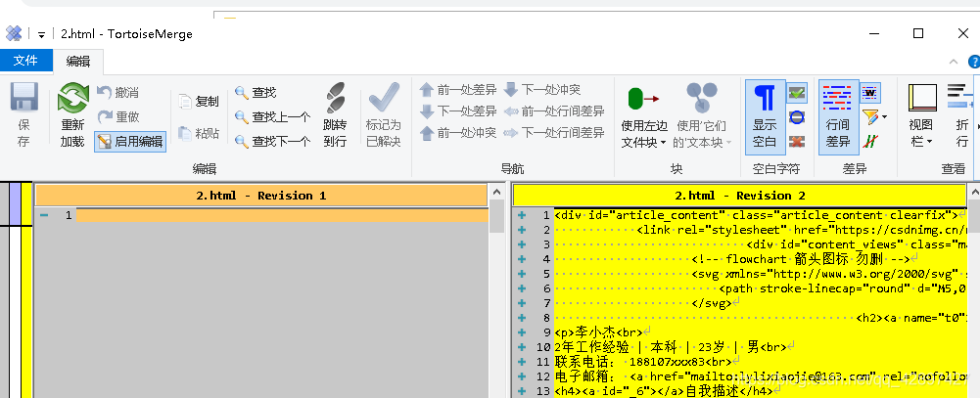The width and height of the screenshot is (980, 398).
Task: Open the 文件 file tab
Action: pyautogui.click(x=25, y=61)
